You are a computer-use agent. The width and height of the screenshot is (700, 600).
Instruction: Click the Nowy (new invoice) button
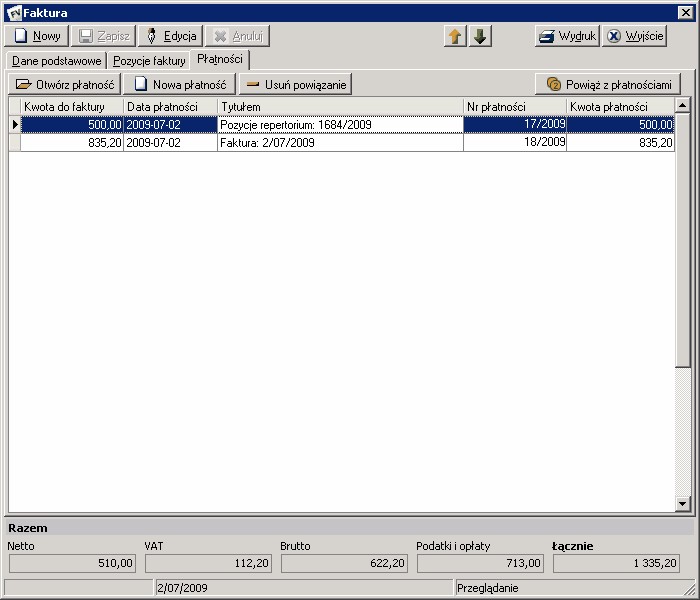[x=36, y=36]
